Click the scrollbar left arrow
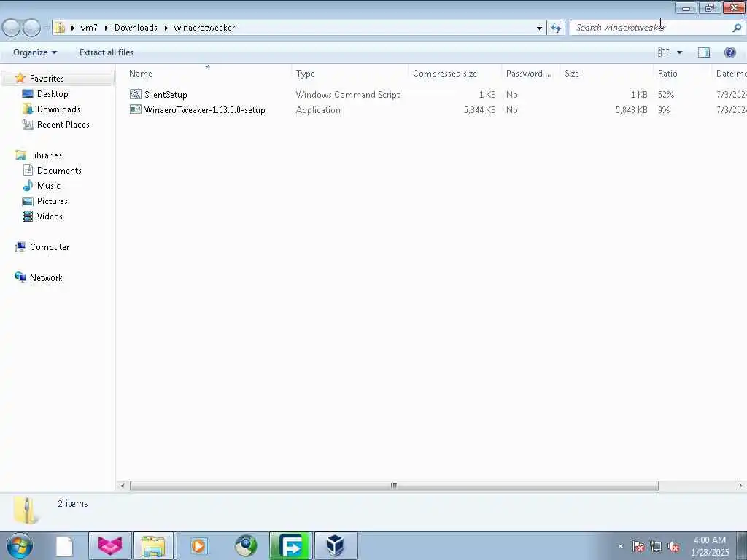Image resolution: width=747 pixels, height=560 pixels. (x=123, y=486)
